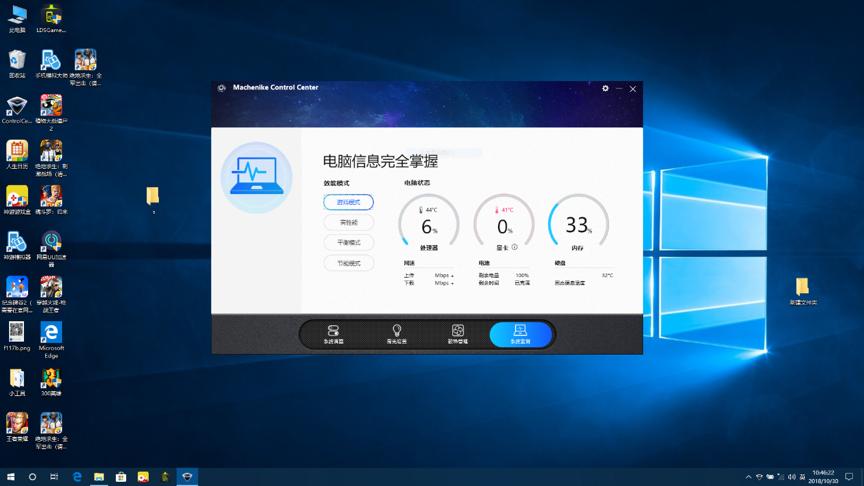Screen dimensions: 864x486
Task: Select the This PC desktop icon
Action: (x=17, y=19)
